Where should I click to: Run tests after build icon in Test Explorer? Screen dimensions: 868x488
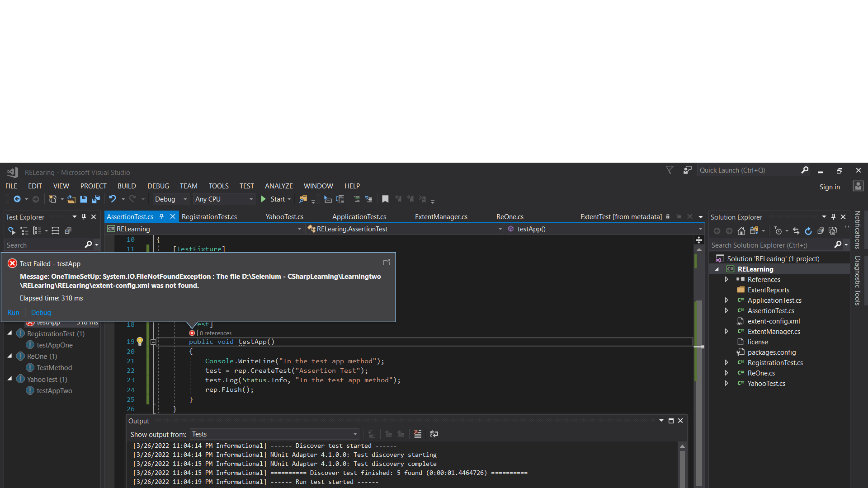(12, 231)
